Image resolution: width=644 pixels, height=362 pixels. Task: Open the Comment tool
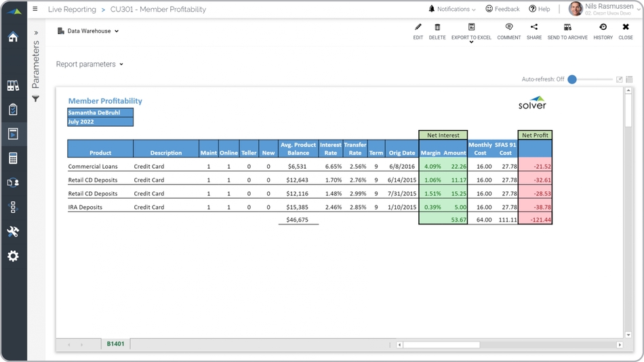(508, 28)
